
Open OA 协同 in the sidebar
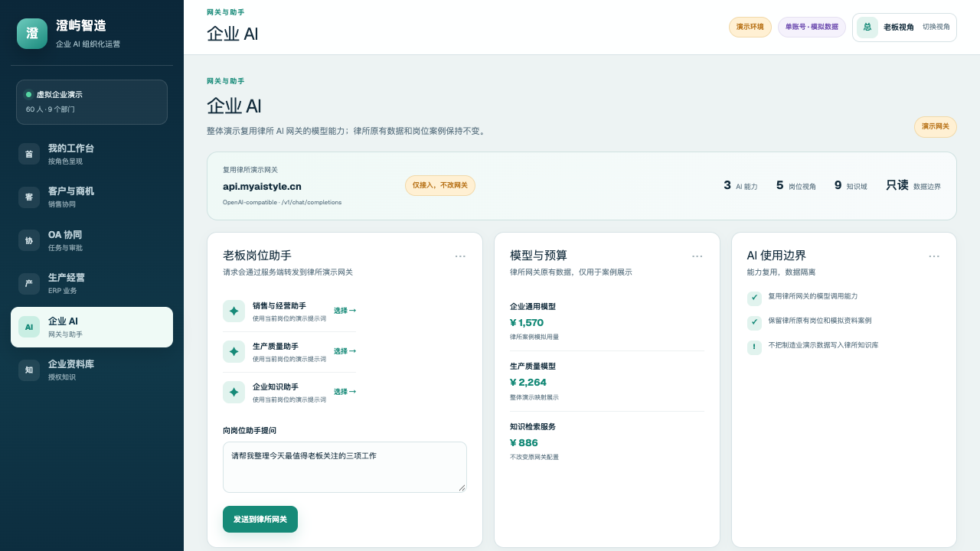(92, 240)
